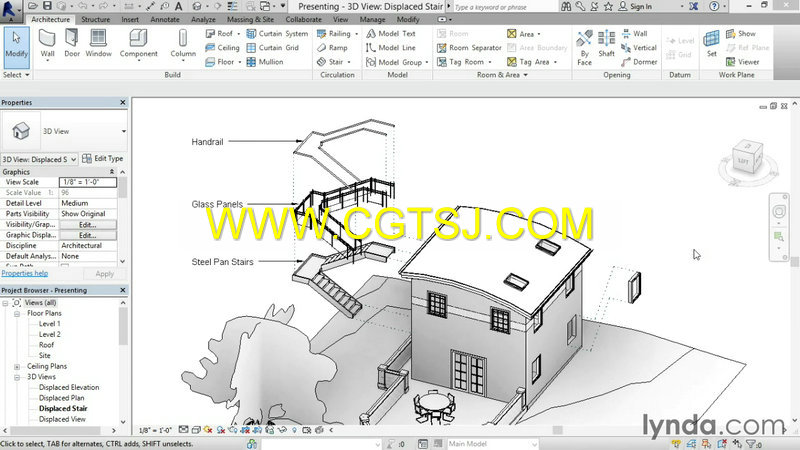Select the Mullion tool
This screenshot has height=450, width=800.
(264, 62)
